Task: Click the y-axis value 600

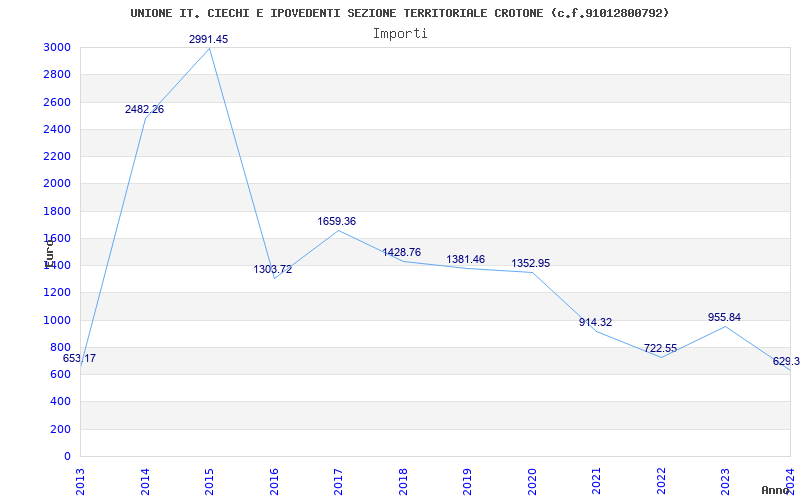Action: [63, 374]
